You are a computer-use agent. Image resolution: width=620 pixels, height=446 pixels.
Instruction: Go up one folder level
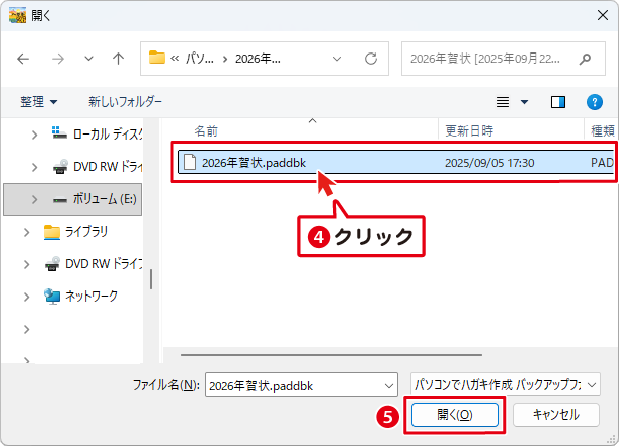click(x=118, y=58)
